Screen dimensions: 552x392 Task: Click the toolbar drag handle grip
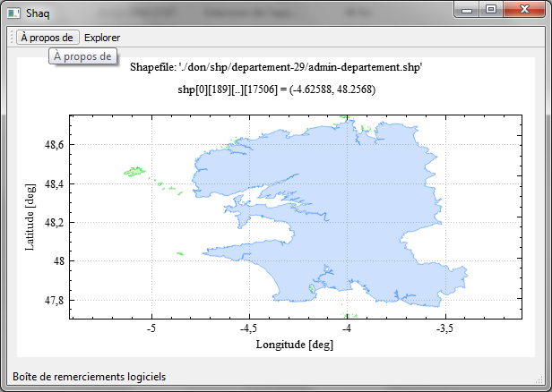[x=11, y=38]
